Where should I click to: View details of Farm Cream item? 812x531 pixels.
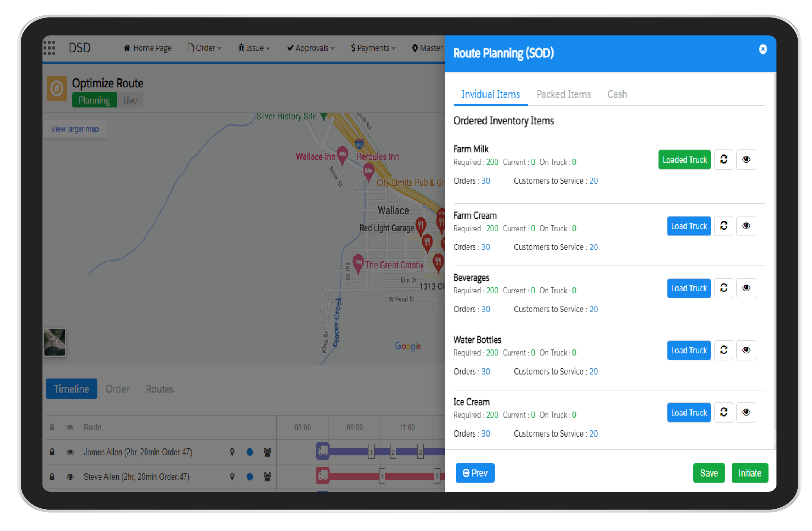click(x=746, y=226)
